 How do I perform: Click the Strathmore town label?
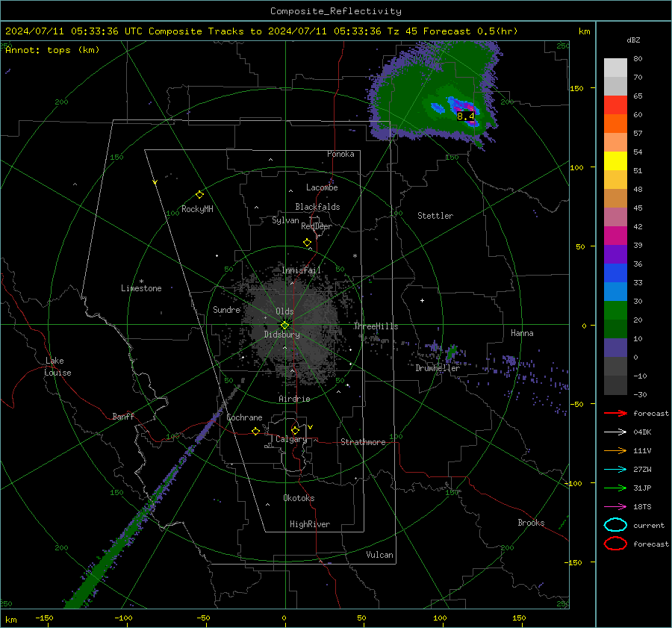363,442
